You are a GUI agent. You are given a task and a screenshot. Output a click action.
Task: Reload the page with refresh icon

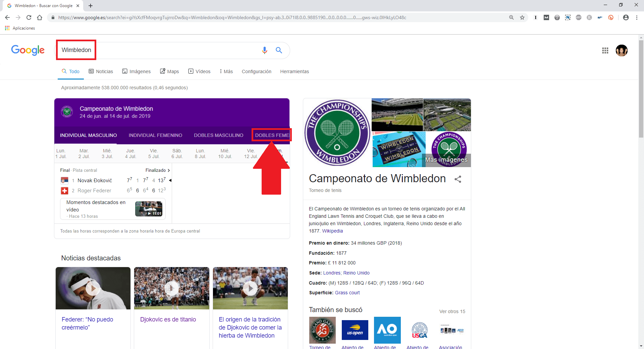click(x=29, y=17)
